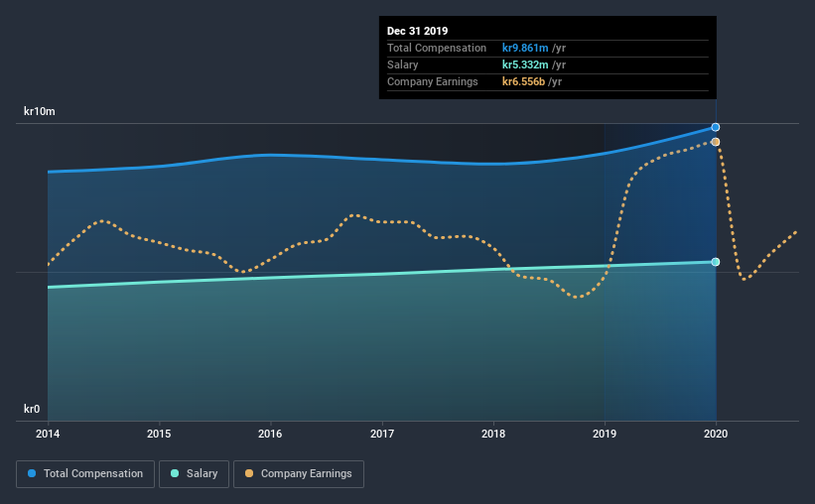Click the 2015 x-axis label
Screen dimensions: 815x504
[159, 434]
